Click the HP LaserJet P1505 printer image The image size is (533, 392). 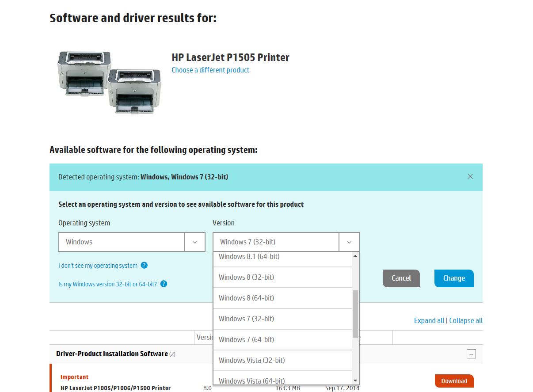[109, 82]
